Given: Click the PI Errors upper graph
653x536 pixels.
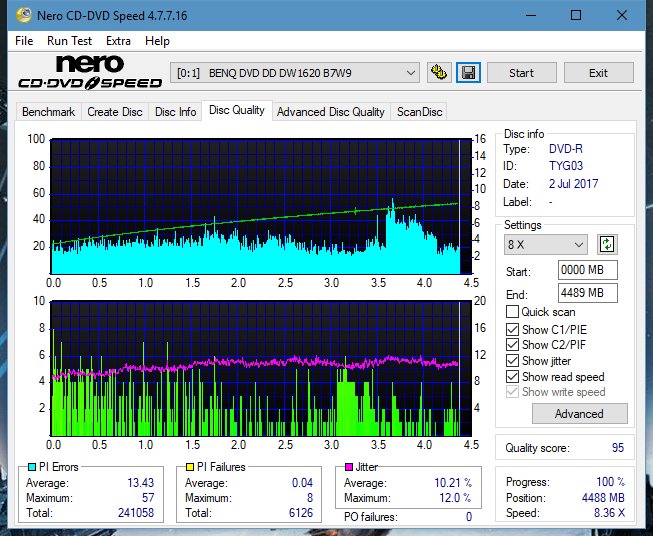Looking at the screenshot, I should (x=261, y=207).
